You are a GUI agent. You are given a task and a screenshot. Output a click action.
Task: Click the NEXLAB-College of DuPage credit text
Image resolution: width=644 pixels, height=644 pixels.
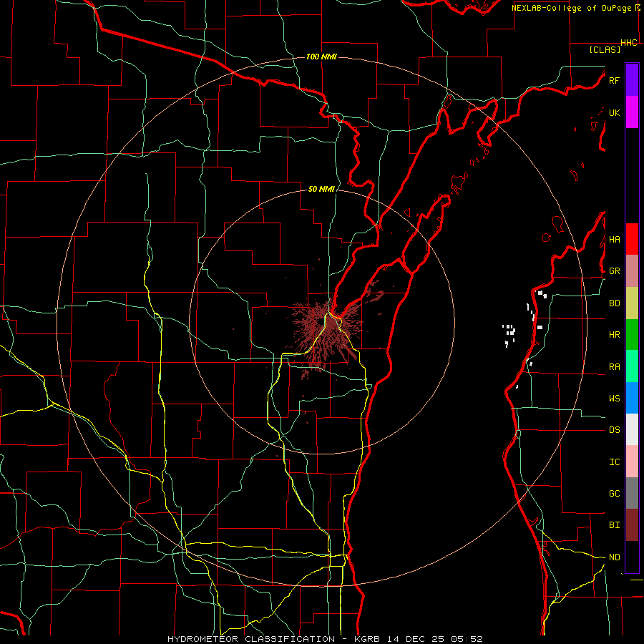572,8
